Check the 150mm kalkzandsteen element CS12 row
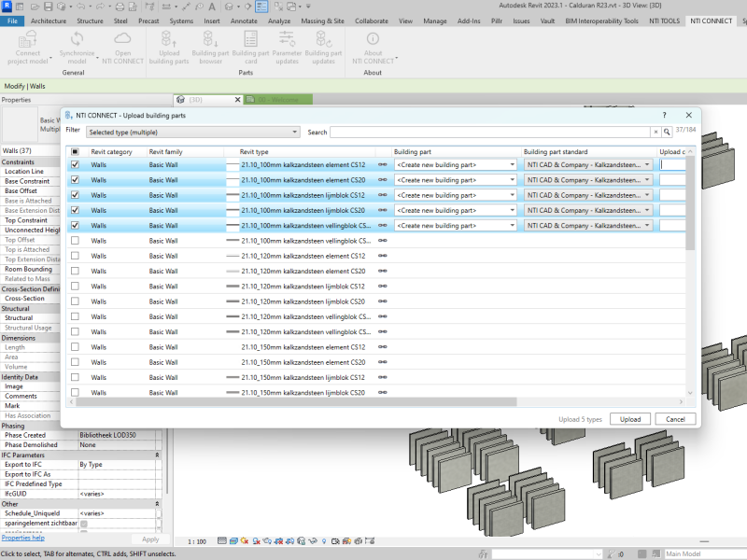The width and height of the screenshot is (747, 560). coord(75,347)
